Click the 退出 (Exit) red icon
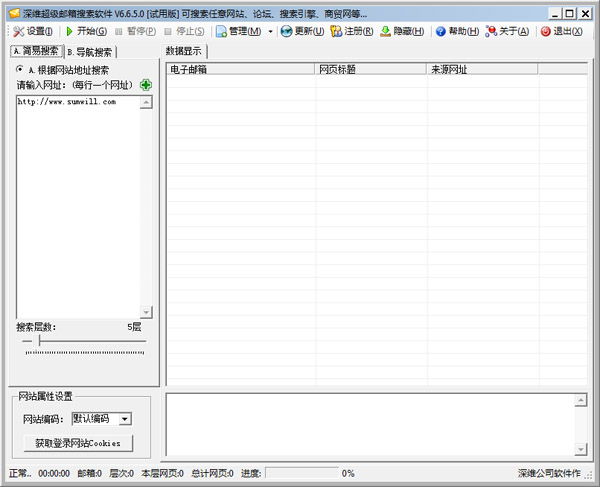Viewport: 600px width, 487px height. point(545,31)
